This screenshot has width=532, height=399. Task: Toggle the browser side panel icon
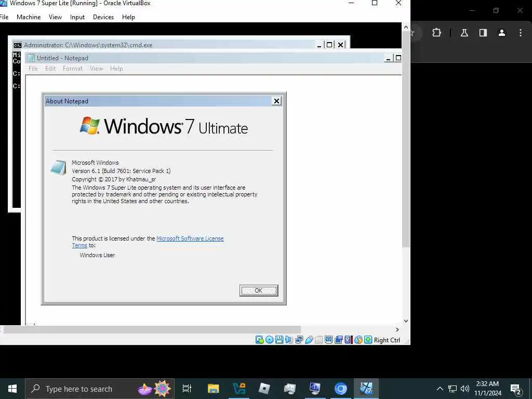483,33
